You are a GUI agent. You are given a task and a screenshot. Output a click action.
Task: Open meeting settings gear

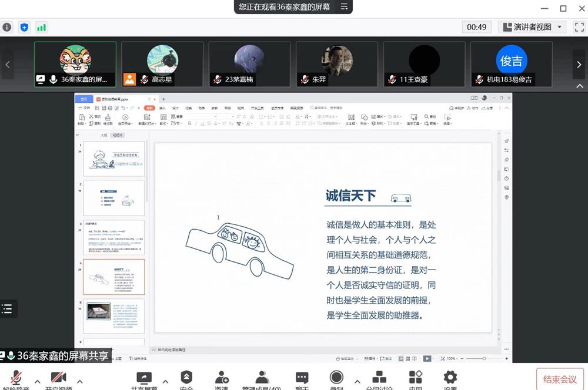[x=450, y=379]
